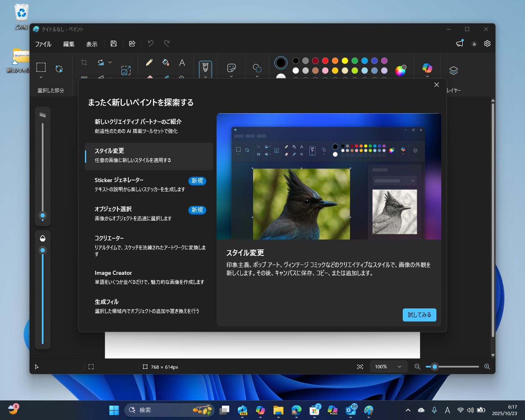Click the 試してみる button
The width and height of the screenshot is (525, 420).
[x=419, y=315]
